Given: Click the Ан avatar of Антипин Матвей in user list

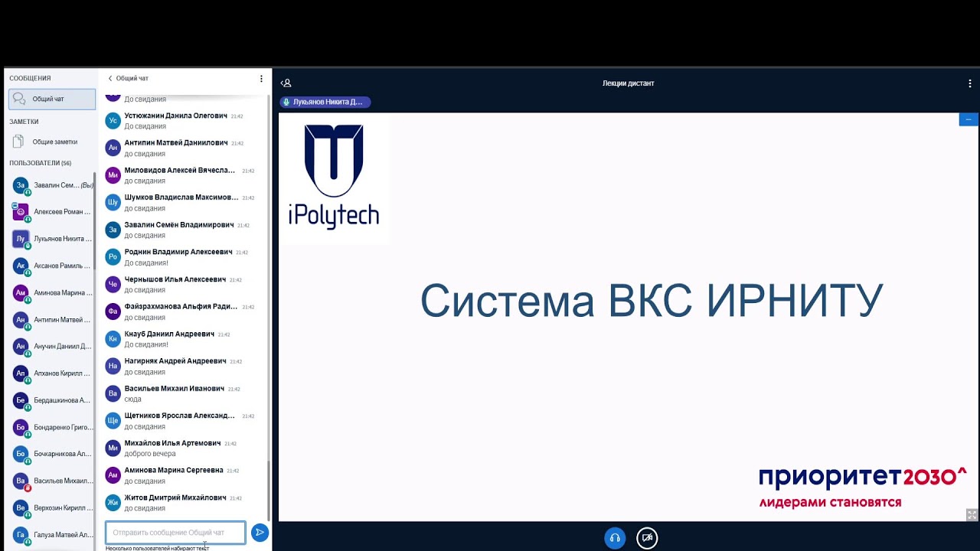Looking at the screenshot, I should coord(21,320).
